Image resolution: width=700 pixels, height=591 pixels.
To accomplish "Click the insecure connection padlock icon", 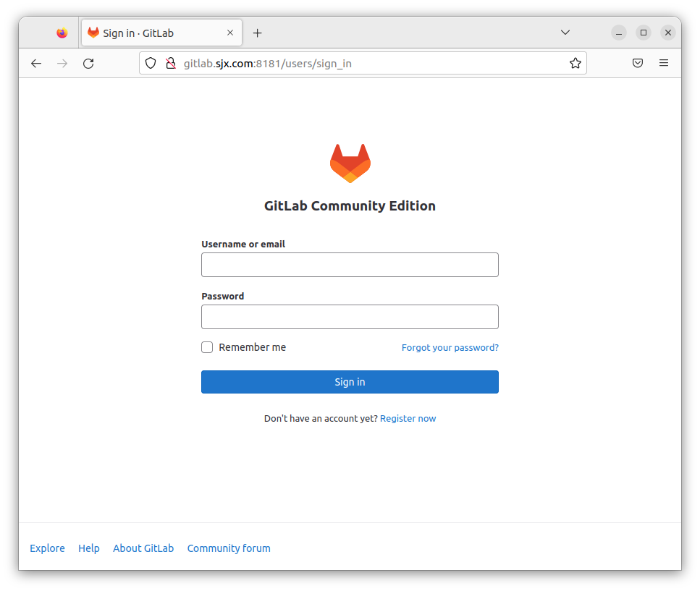I will 171,64.
